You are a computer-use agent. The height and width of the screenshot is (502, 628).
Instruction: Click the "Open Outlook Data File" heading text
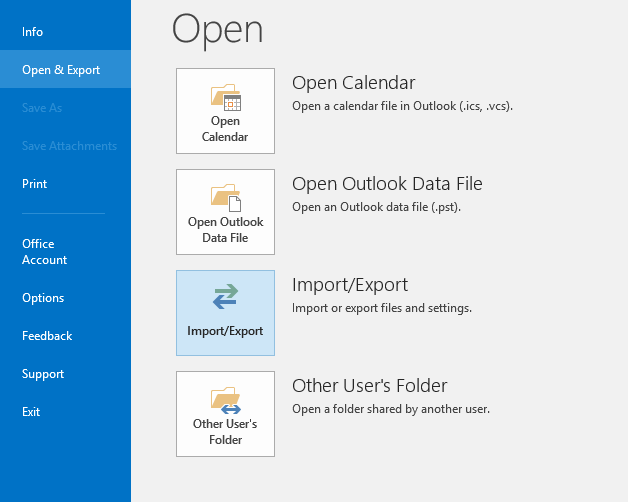(x=387, y=184)
